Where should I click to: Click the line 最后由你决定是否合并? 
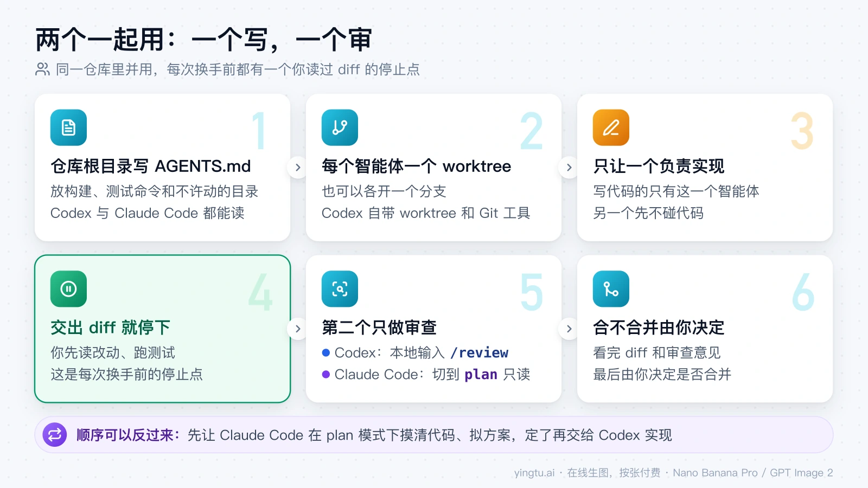pyautogui.click(x=662, y=375)
